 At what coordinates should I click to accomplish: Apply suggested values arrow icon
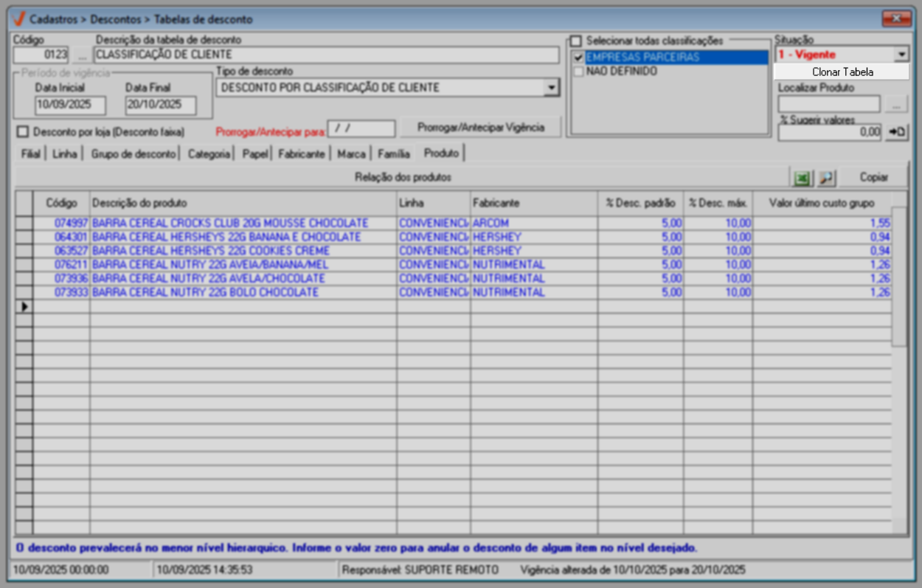point(896,132)
